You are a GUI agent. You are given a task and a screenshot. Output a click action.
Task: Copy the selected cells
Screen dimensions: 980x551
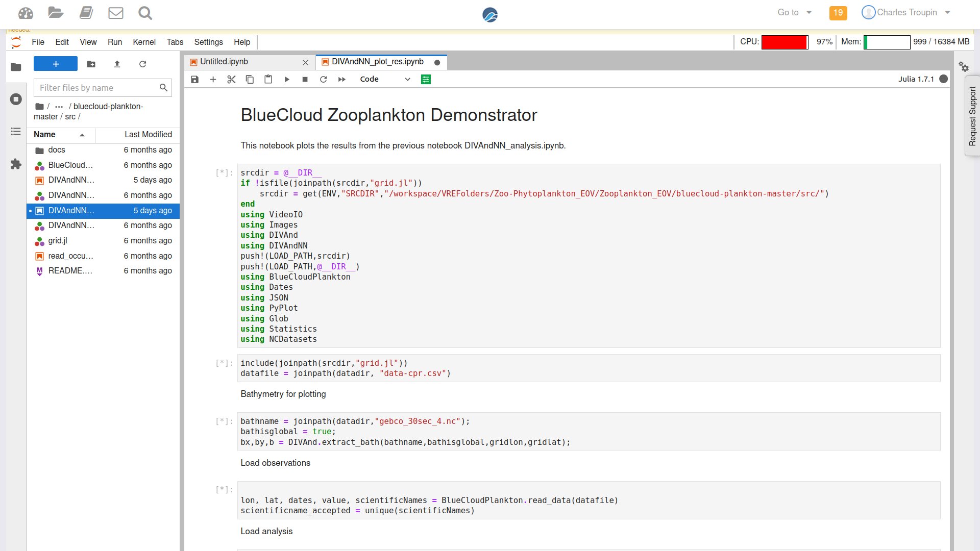pyautogui.click(x=250, y=79)
